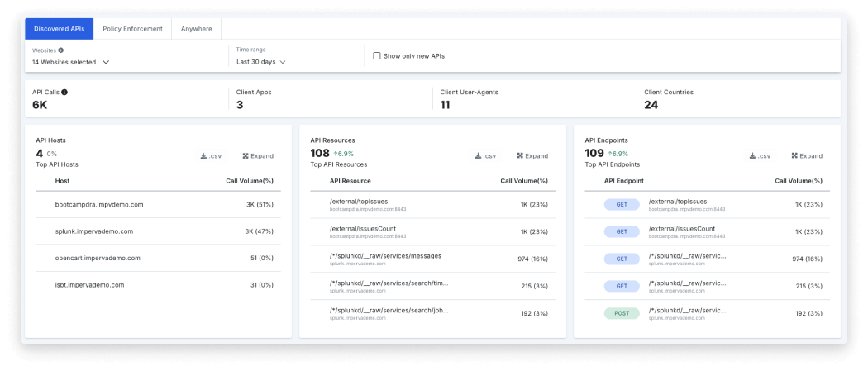868x371 pixels.
Task: Download API Endpoints as .csv
Action: [x=760, y=155]
